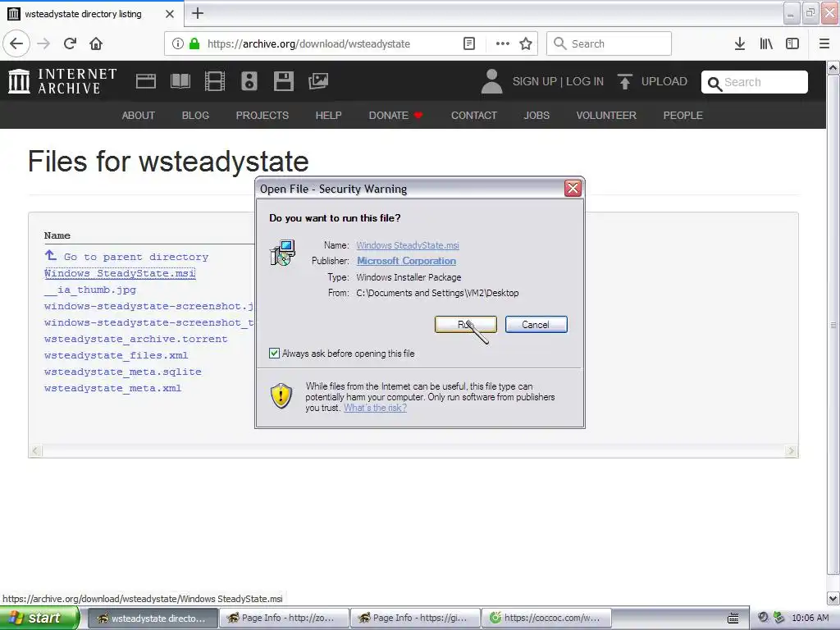
Task: Open the Video film strip icon
Action: [215, 81]
